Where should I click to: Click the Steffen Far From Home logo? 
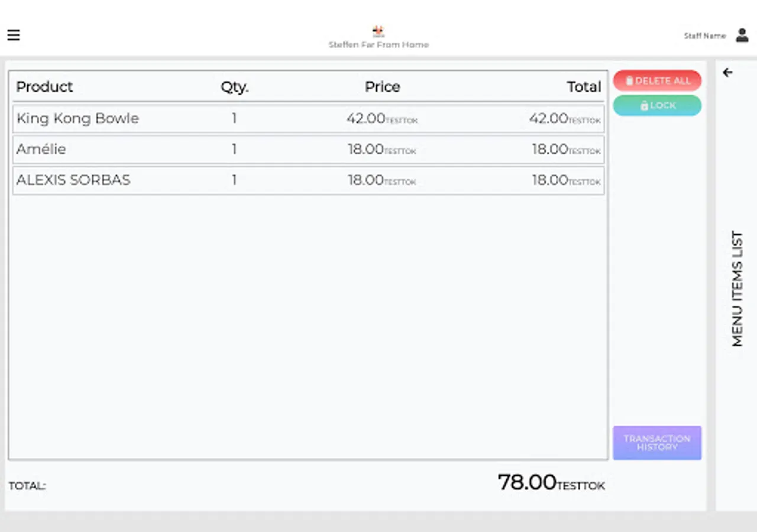click(x=378, y=31)
